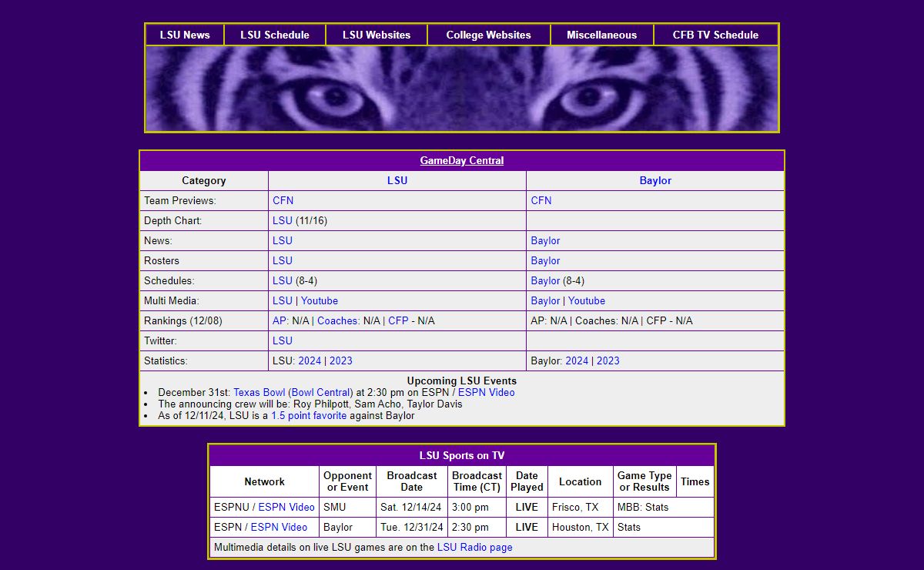View the LSU depth chart link
Viewport: 924px width, 570px height.
click(282, 221)
